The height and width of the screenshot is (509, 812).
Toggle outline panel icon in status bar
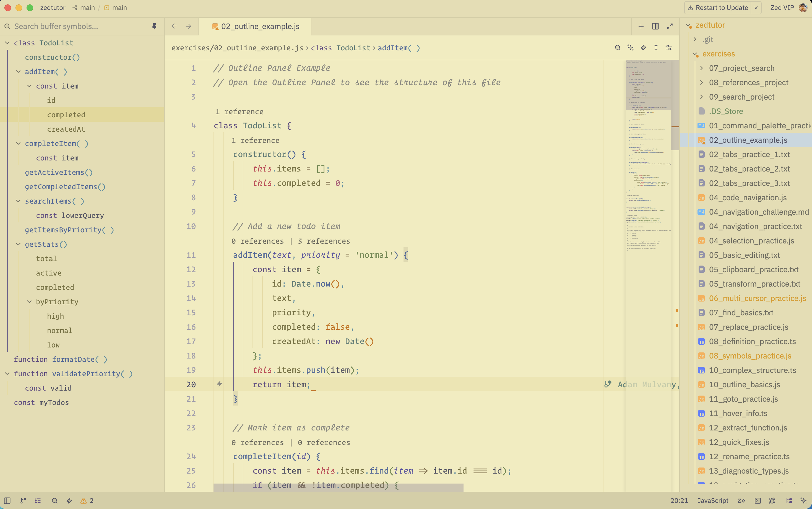tap(38, 501)
